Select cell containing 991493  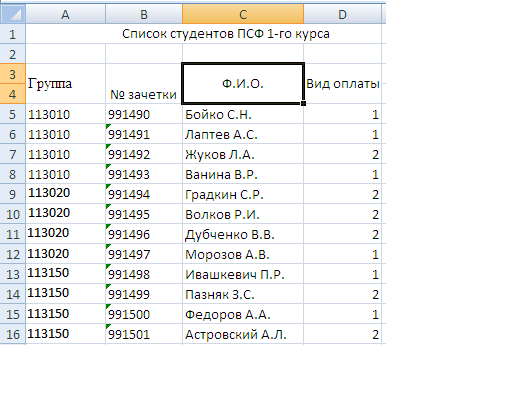(x=144, y=174)
